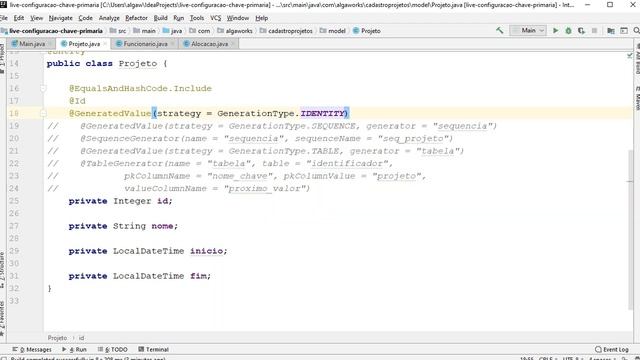Close the Main.java tab
The height and width of the screenshot is (360, 640).
[50, 44]
